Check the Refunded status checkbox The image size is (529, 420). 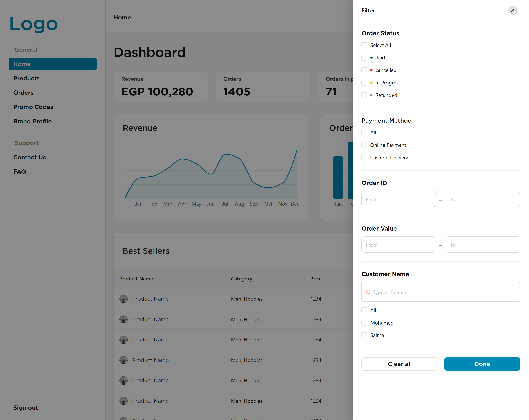(x=364, y=95)
